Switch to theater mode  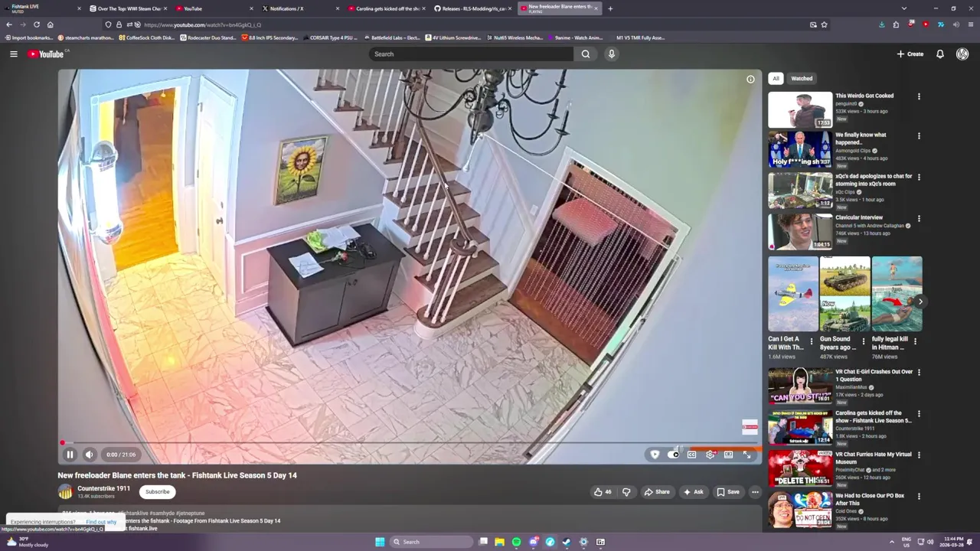point(728,455)
